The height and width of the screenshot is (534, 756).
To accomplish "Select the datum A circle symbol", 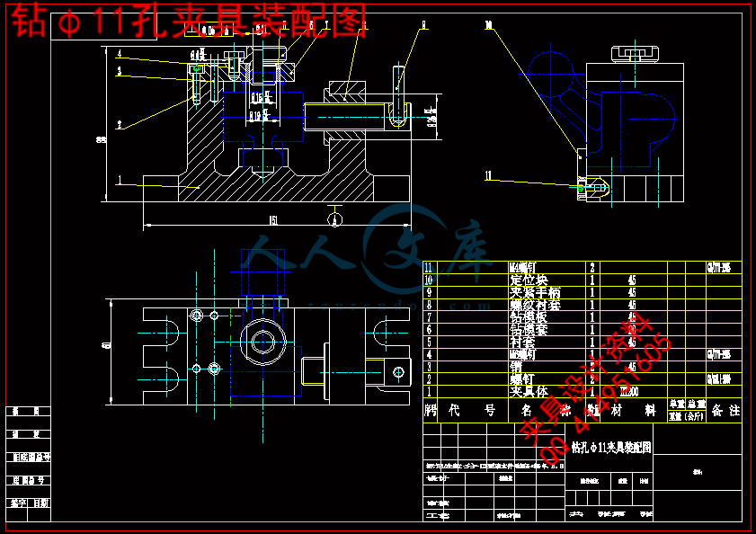I will (x=335, y=216).
